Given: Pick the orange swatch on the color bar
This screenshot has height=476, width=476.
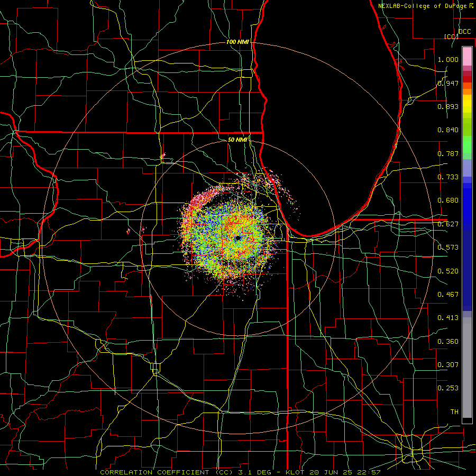Looking at the screenshot, I should tap(467, 91).
